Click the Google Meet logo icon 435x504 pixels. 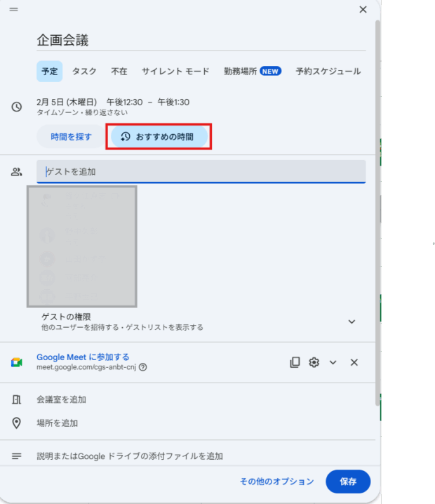coord(17,362)
